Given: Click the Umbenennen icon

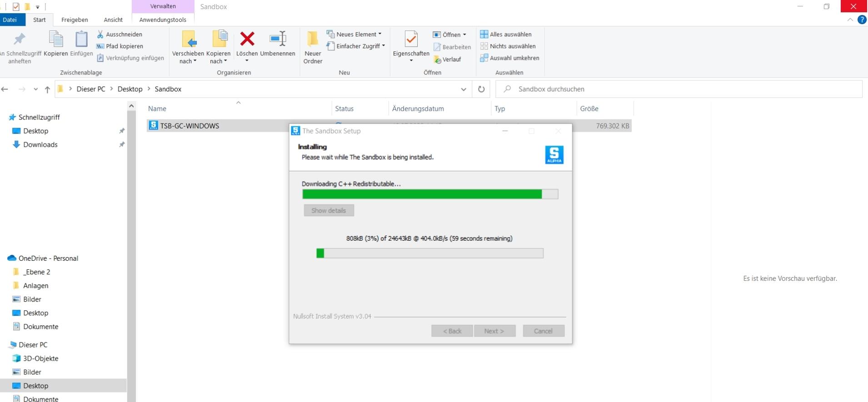Looking at the screenshot, I should click(278, 39).
